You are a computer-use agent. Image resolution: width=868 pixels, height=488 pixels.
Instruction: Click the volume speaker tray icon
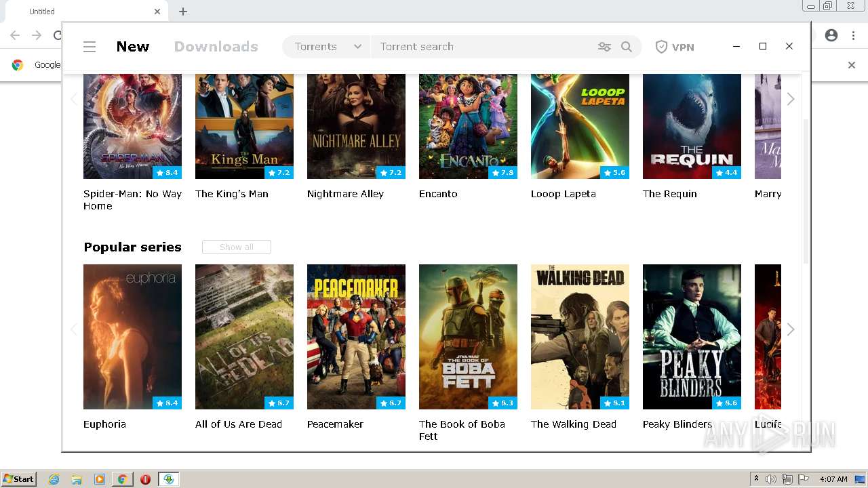(x=771, y=479)
